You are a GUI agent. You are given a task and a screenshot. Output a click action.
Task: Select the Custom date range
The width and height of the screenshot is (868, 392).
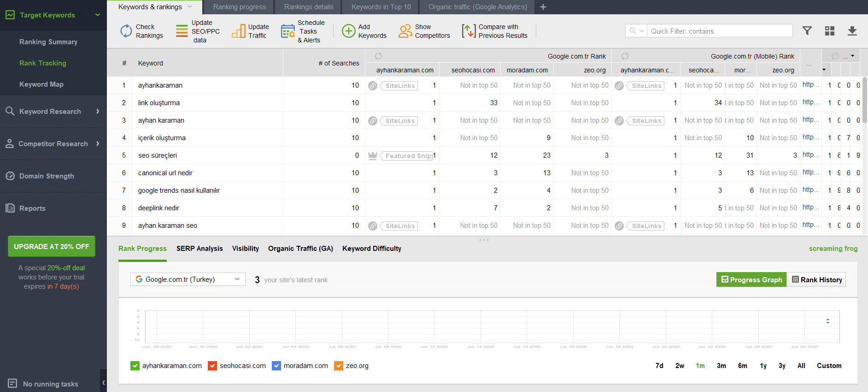click(829, 366)
